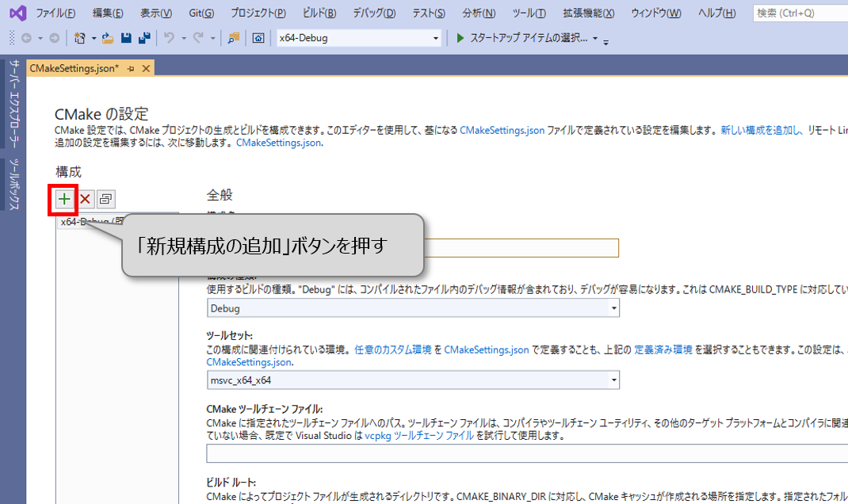Viewport: 848px width, 504px height.
Task: Open the ヘルプ(H) menu
Action: [x=717, y=13]
